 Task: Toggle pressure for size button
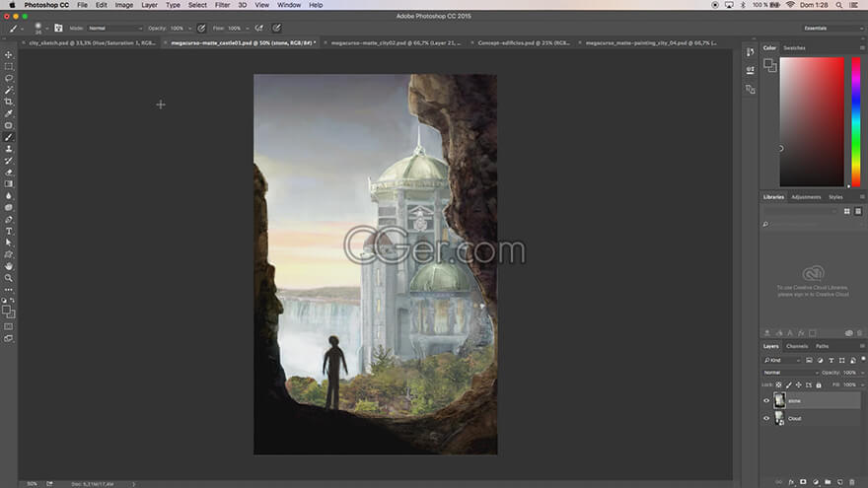tap(276, 28)
